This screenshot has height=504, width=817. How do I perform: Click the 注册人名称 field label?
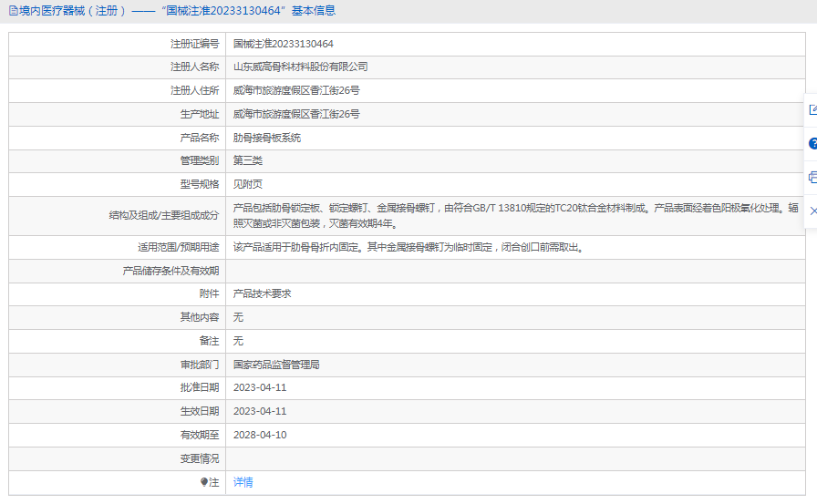pos(195,67)
